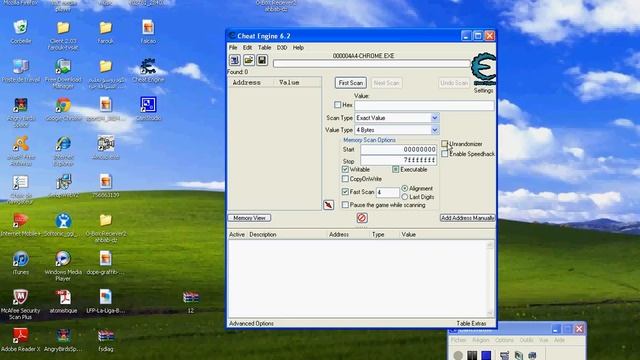The image size is (640, 360).
Task: Click into the scan Value input field
Action: (x=424, y=105)
